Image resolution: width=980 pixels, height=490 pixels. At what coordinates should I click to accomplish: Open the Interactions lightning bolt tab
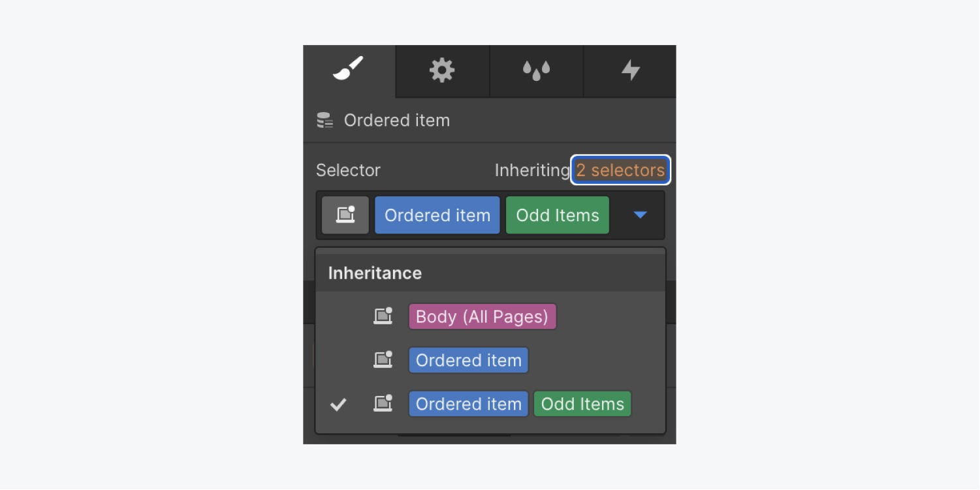[630, 70]
